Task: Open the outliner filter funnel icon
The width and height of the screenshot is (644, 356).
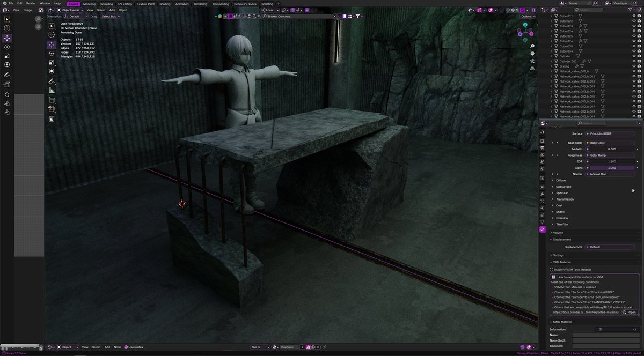Action: coord(630,10)
